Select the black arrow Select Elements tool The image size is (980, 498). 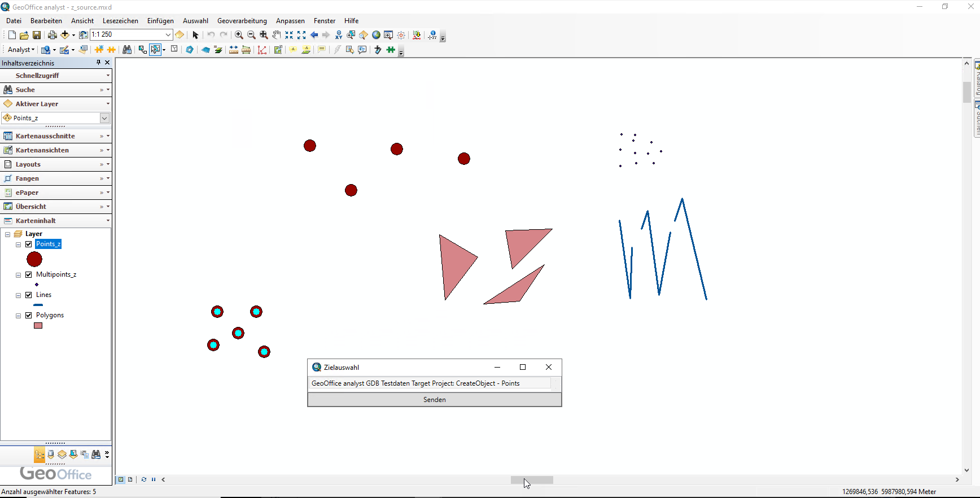point(195,35)
